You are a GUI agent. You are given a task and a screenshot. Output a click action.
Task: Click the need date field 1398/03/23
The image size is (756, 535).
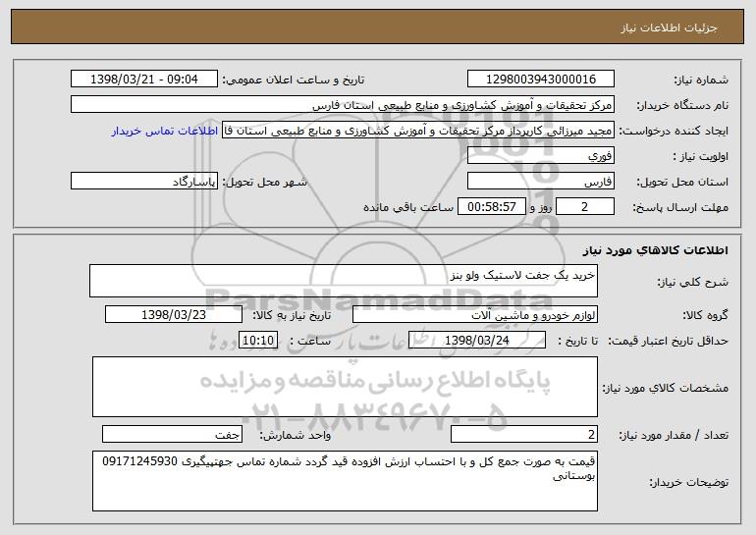point(174,315)
